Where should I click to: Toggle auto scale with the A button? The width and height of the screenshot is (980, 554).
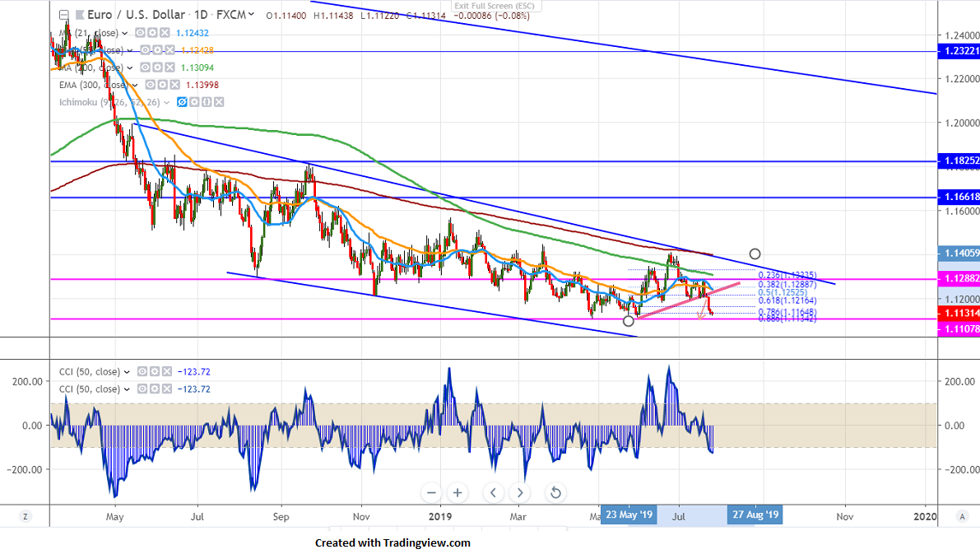coord(961,516)
